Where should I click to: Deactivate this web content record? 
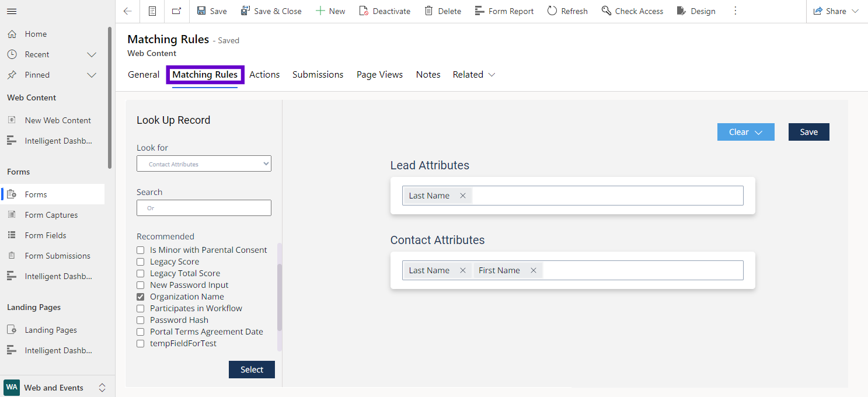pos(385,11)
